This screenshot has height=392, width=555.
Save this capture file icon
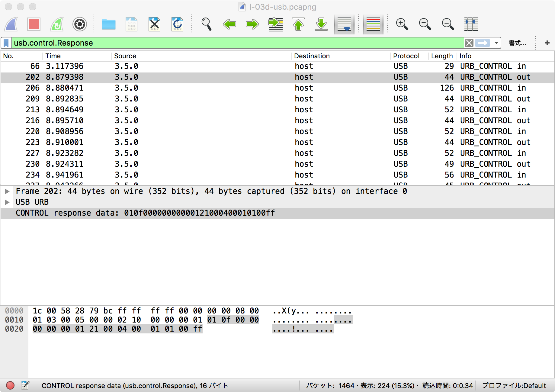pyautogui.click(x=132, y=24)
